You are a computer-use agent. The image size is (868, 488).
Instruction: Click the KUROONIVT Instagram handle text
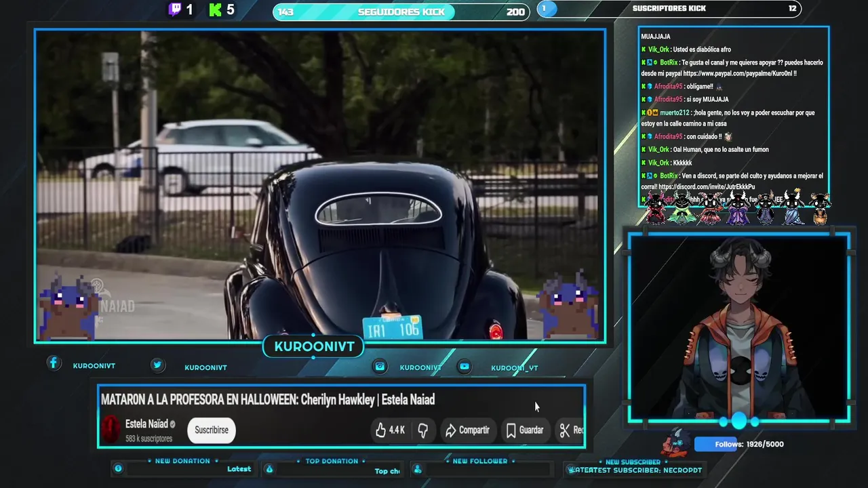tap(420, 367)
